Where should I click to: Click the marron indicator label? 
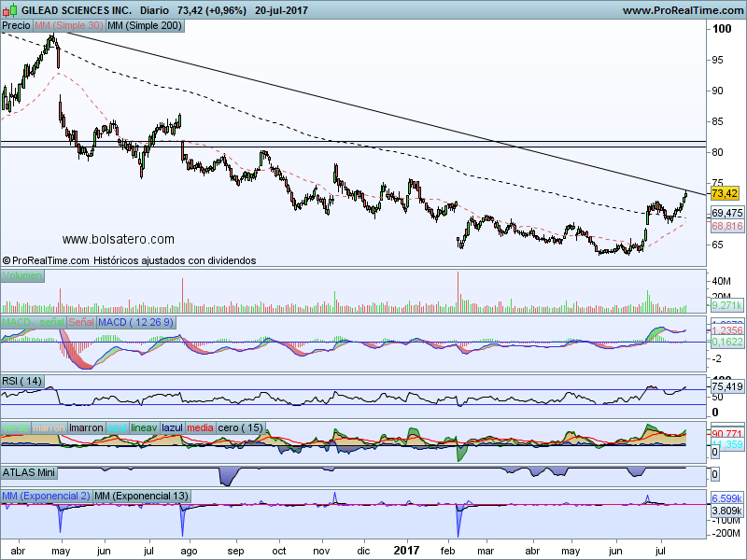[x=49, y=427]
